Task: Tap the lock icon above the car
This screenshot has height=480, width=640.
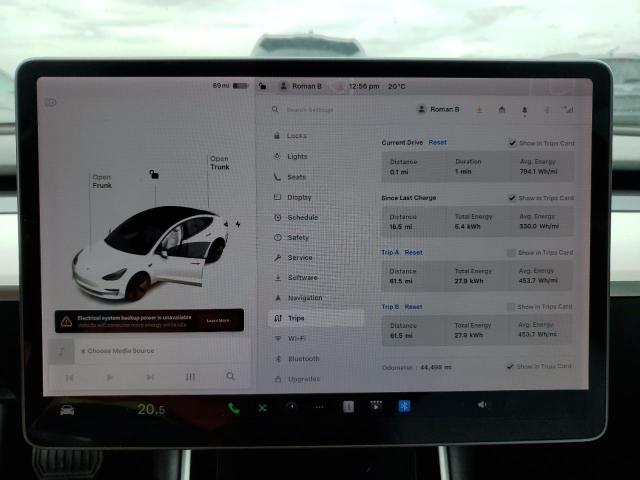Action: pyautogui.click(x=153, y=175)
